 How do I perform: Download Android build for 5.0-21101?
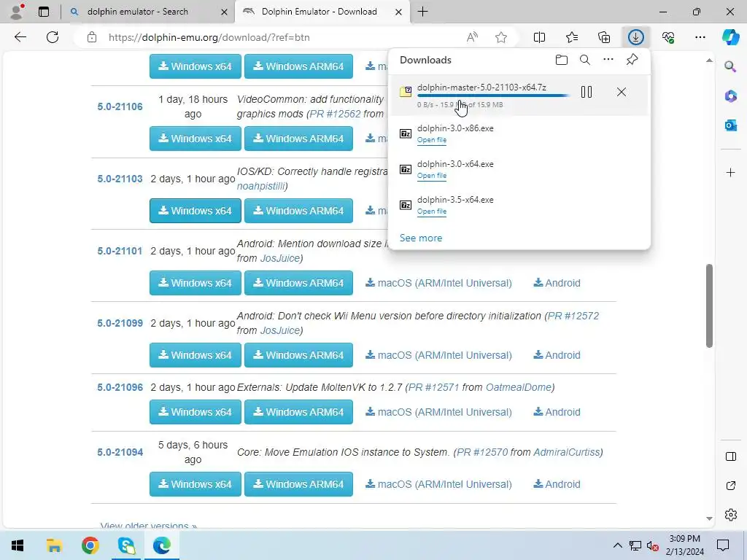[x=557, y=283]
